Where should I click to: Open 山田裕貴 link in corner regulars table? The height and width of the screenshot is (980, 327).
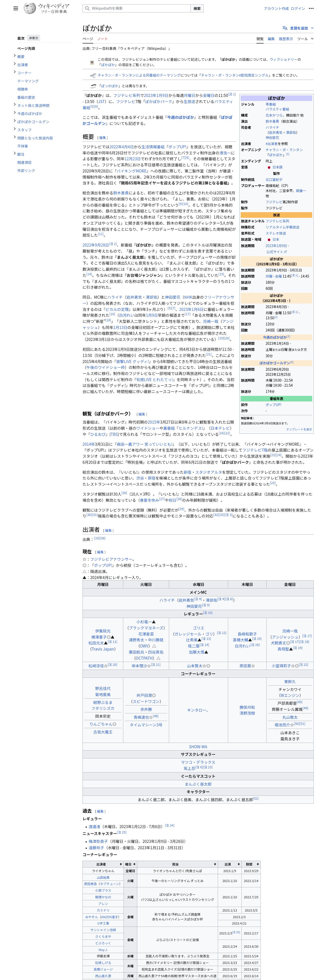pos(103,877)
